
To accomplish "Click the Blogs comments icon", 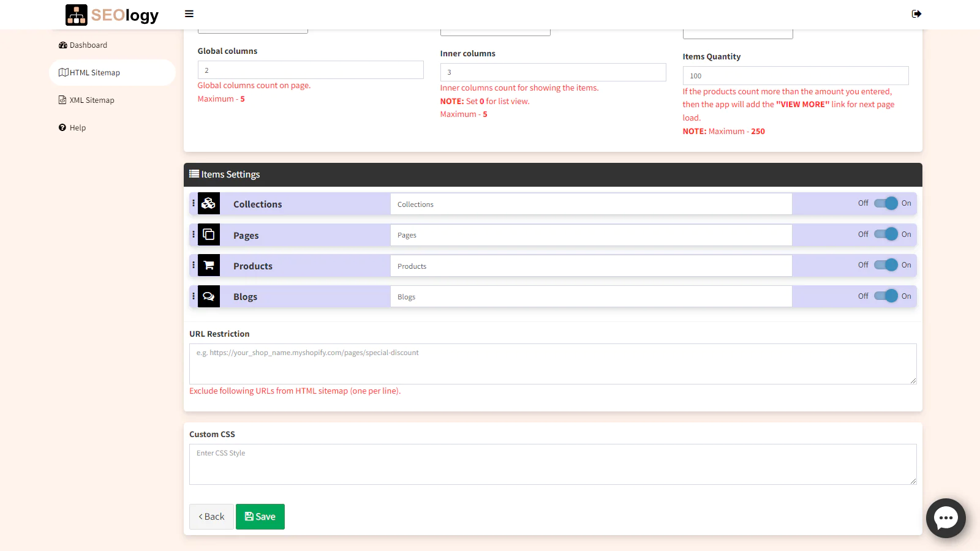I will [209, 296].
